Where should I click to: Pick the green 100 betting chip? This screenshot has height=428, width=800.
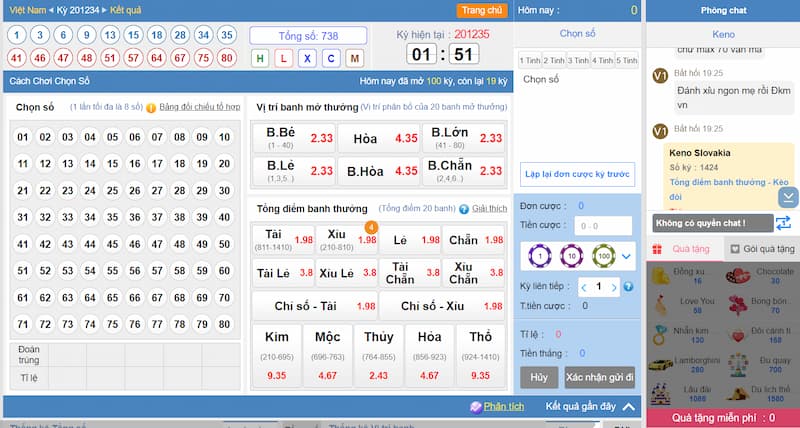tap(603, 256)
